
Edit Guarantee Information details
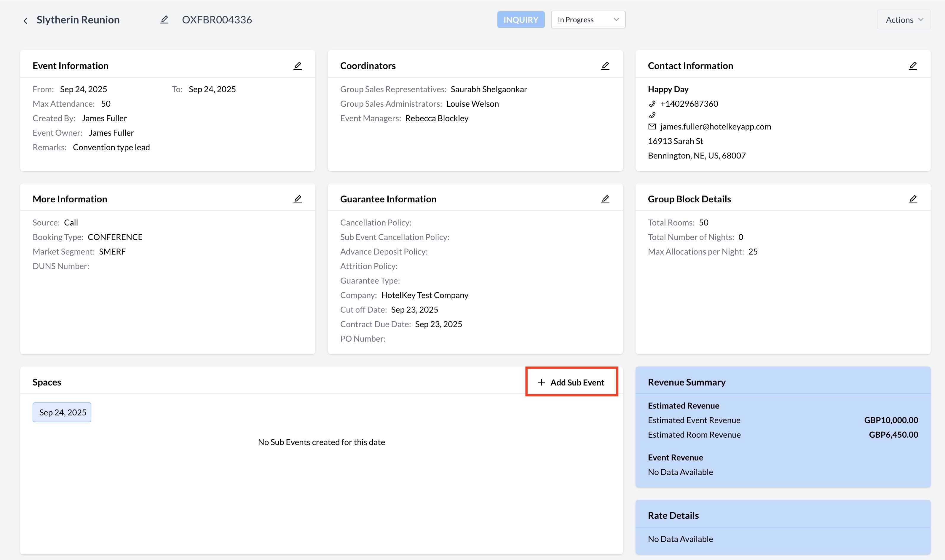pos(605,199)
